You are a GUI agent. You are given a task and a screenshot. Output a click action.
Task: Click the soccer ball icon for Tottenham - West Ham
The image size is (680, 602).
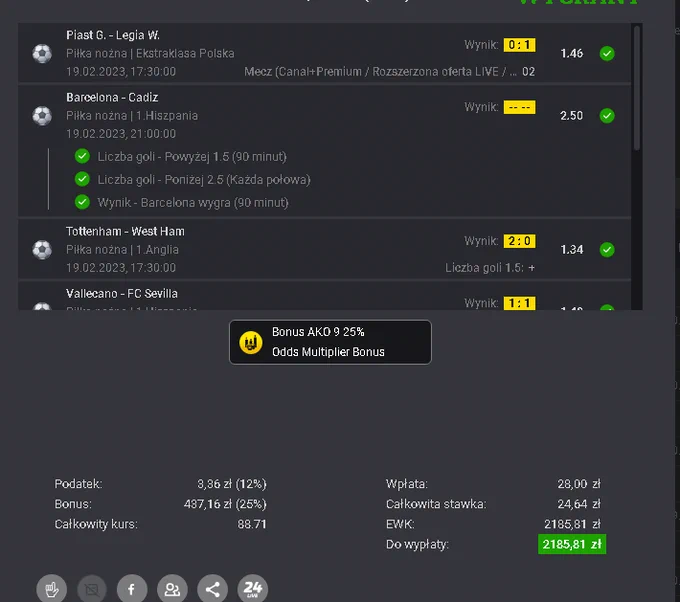42,250
